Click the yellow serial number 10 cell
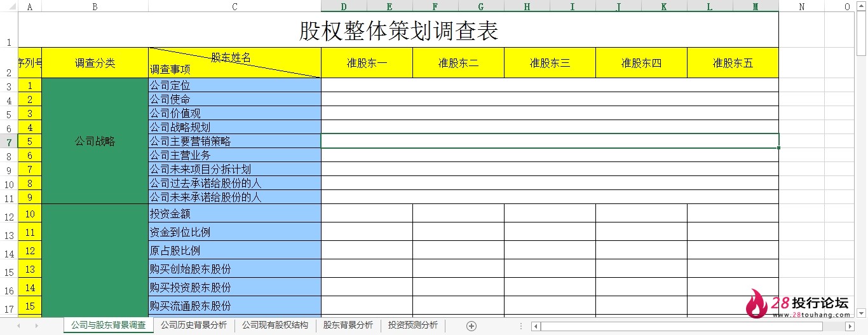 30,214
